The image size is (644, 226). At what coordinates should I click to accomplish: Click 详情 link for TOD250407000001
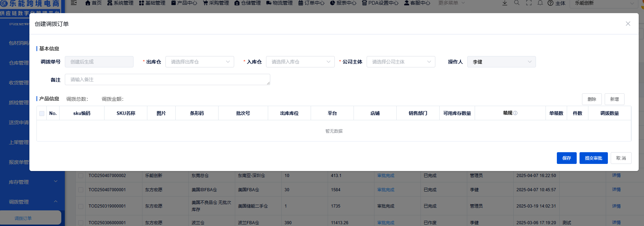click(616, 190)
